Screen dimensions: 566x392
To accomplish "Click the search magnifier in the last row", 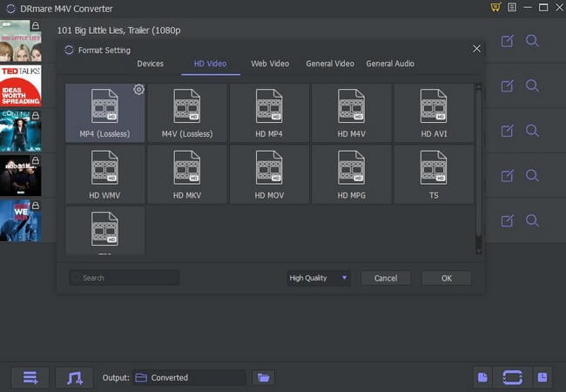I will (532, 220).
